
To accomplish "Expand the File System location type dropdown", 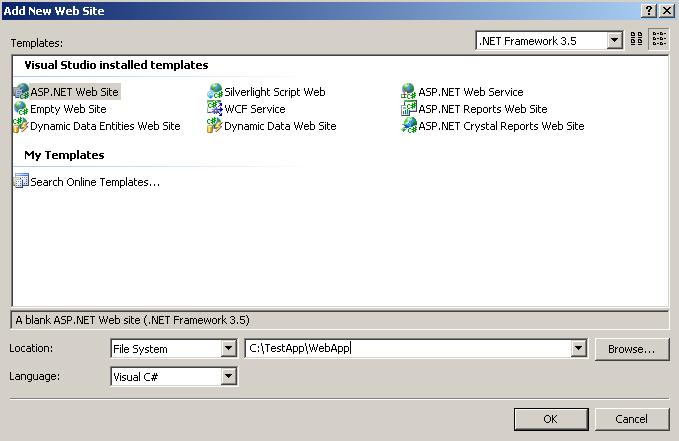I will pyautogui.click(x=228, y=349).
